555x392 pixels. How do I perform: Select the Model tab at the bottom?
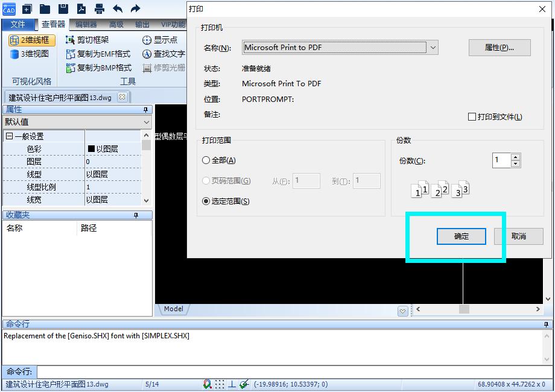pyautogui.click(x=173, y=309)
